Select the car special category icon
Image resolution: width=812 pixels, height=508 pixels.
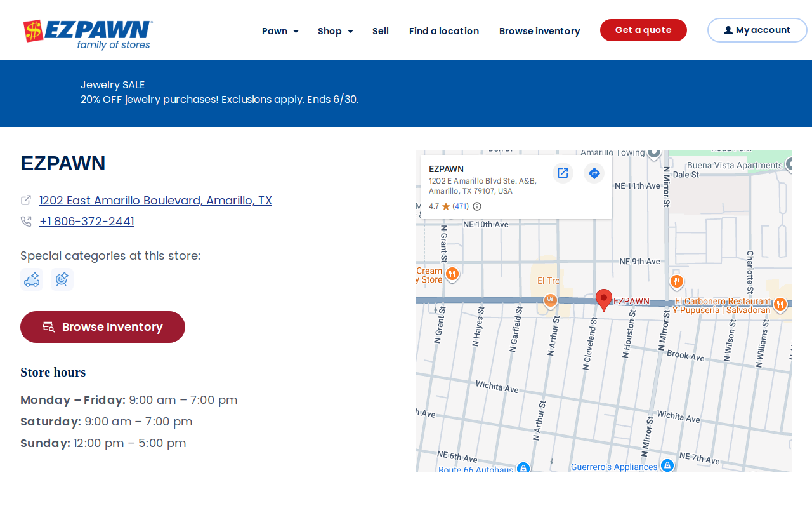(32, 279)
